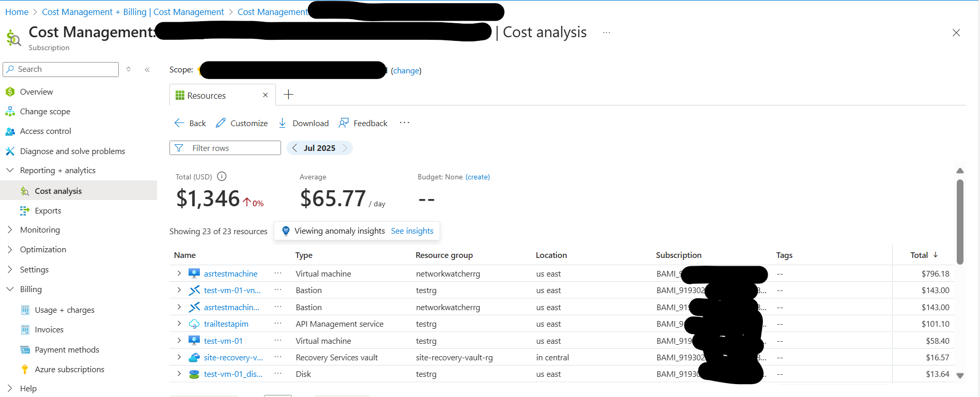Click the Customize pencil button

242,123
